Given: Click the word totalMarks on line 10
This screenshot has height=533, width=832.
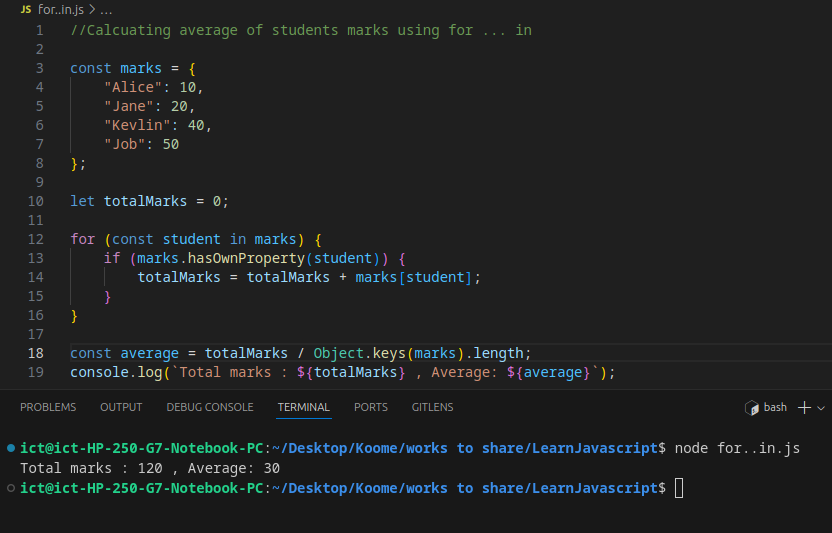Looking at the screenshot, I should pos(145,201).
